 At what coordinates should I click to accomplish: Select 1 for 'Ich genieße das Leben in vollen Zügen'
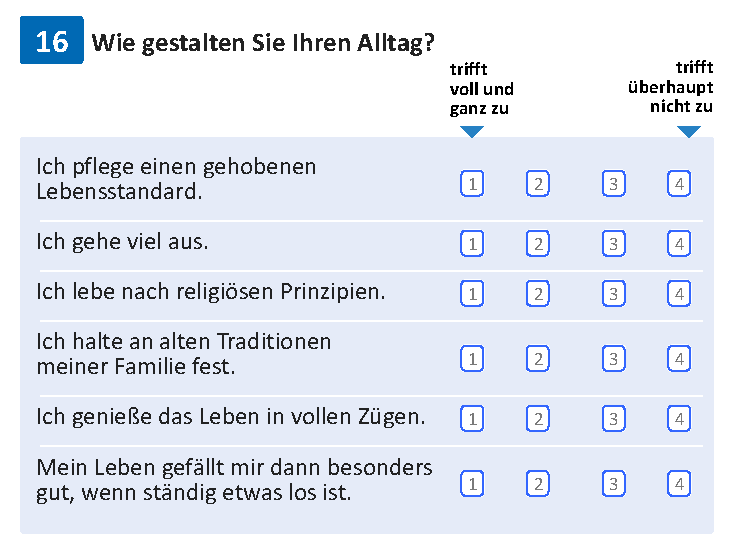tap(472, 419)
